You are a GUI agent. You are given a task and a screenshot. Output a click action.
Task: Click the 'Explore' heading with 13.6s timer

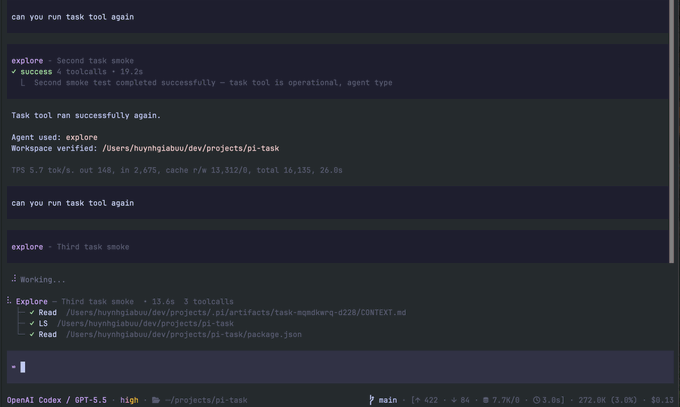[32, 302]
